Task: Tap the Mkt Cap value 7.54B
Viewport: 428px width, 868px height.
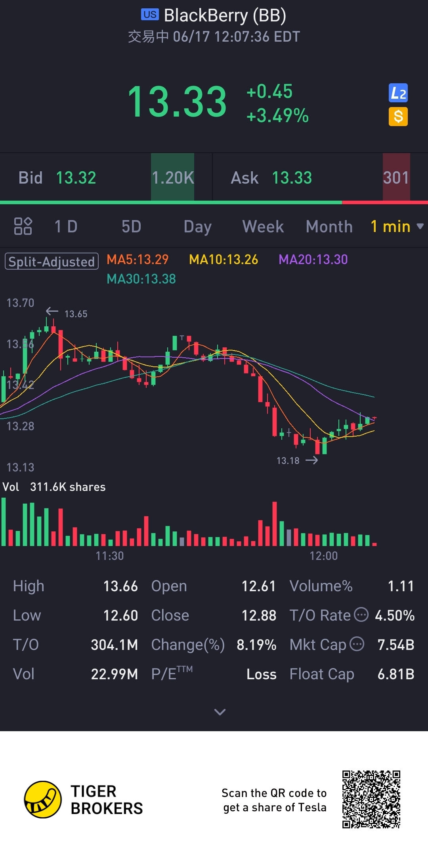Action: tap(396, 645)
